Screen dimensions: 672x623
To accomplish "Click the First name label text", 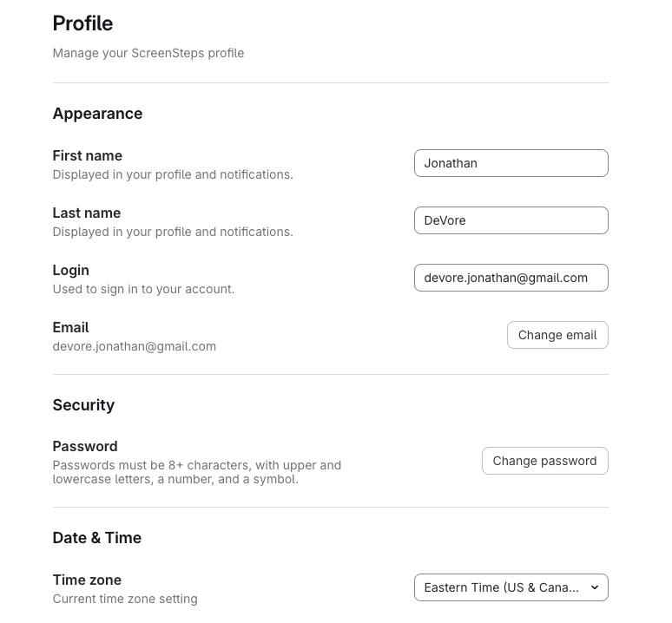I will 88,155.
